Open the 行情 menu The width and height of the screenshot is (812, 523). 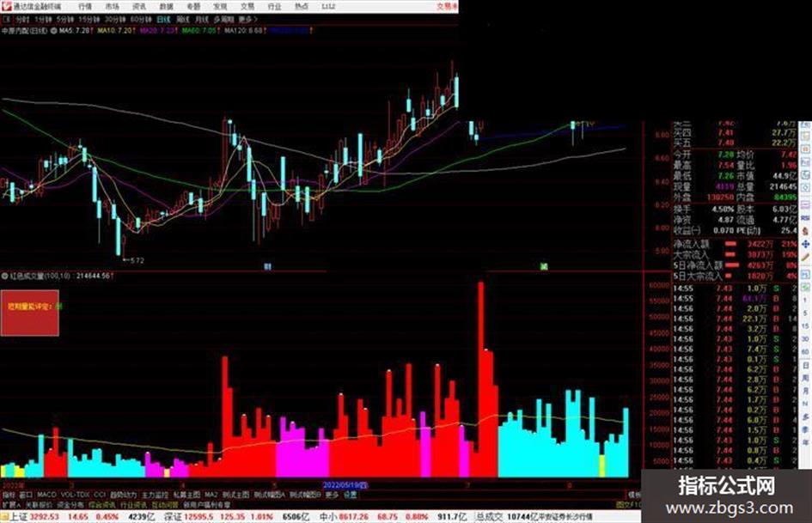[x=85, y=7]
